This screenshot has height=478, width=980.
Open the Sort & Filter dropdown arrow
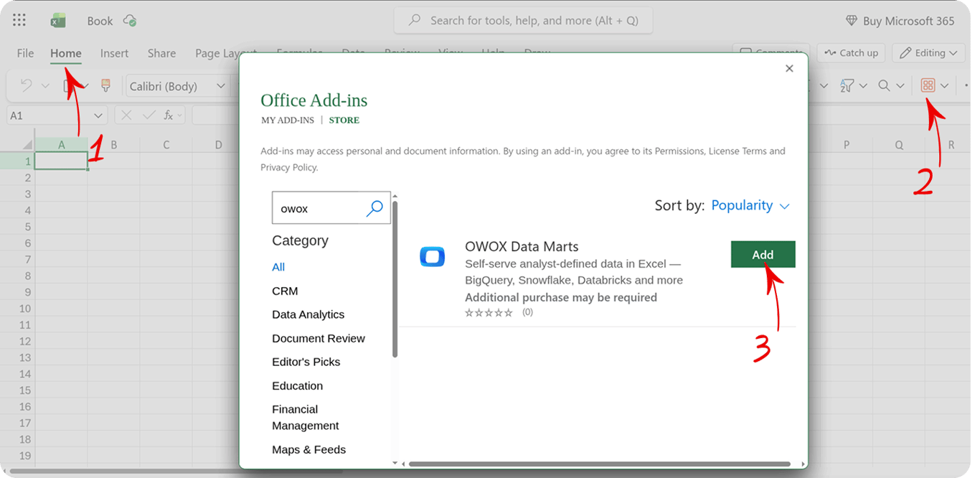[x=863, y=86]
